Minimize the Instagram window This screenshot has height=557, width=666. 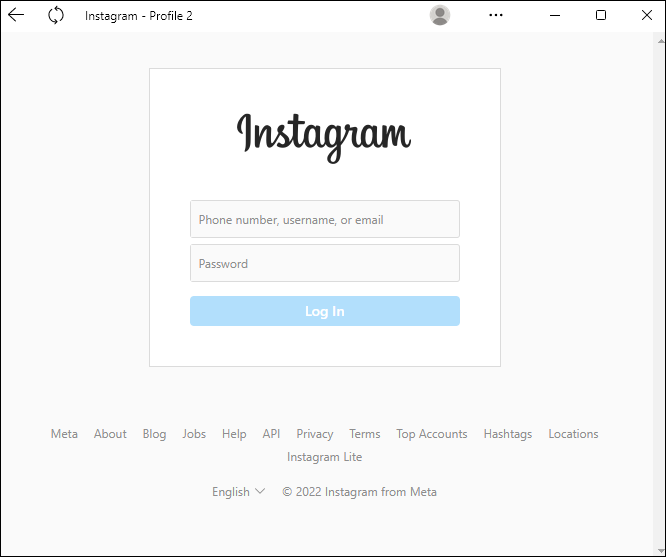coord(555,15)
